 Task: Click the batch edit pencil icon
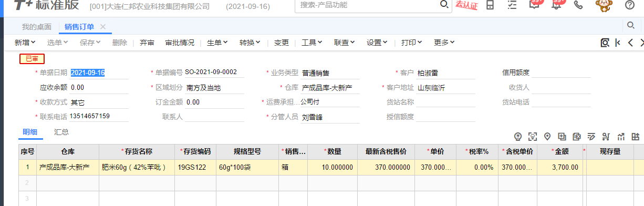pos(591,137)
